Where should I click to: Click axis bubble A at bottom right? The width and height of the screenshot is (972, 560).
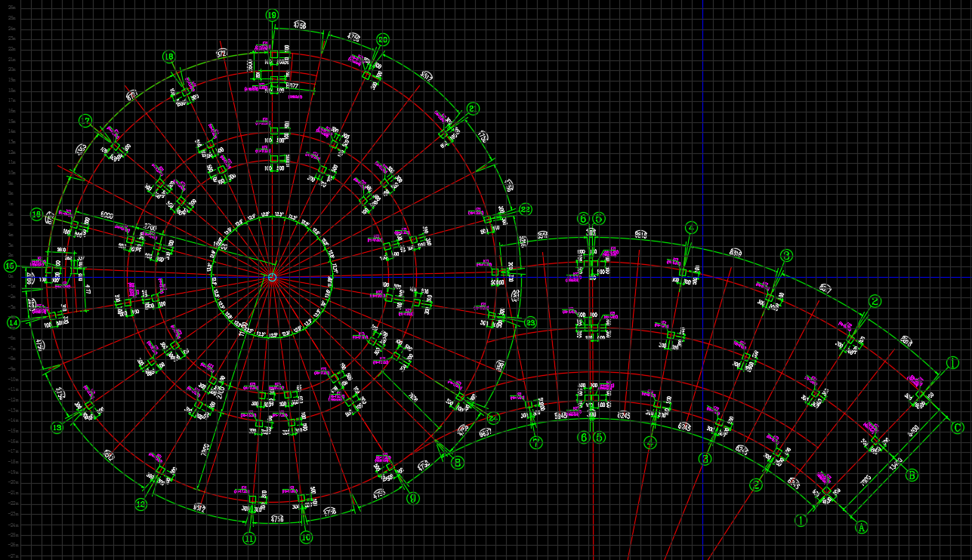(x=861, y=528)
